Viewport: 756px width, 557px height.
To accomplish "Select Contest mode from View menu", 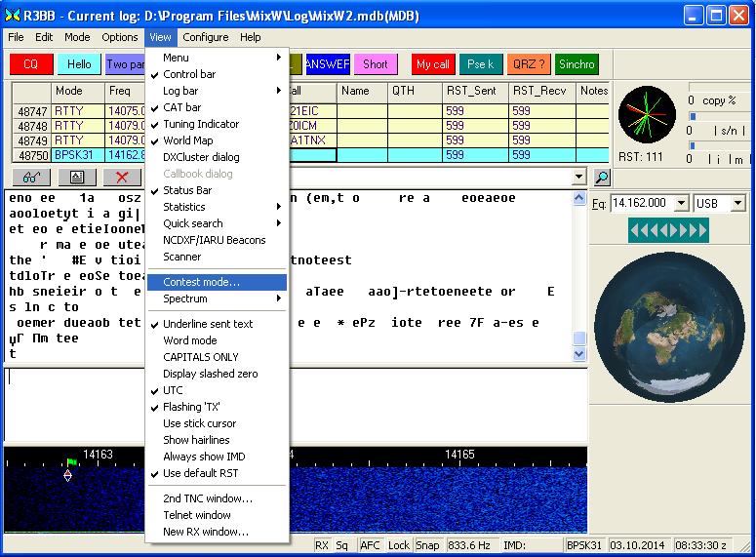I will [x=201, y=282].
